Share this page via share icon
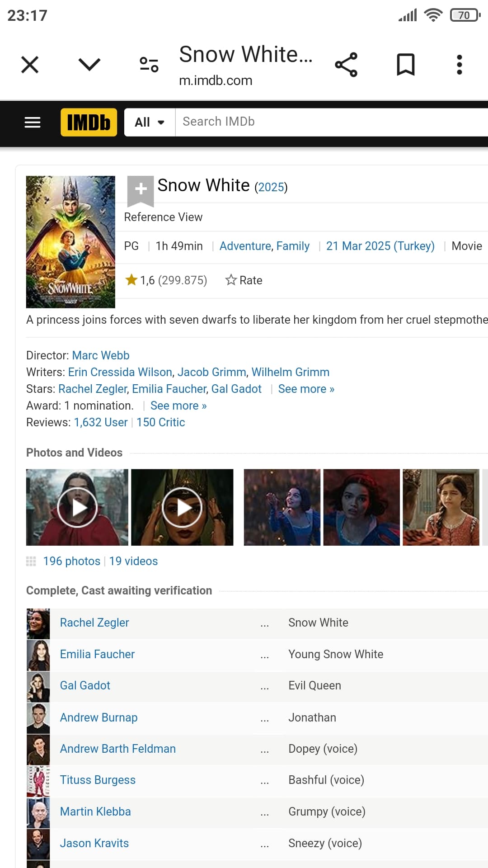Screen dimensions: 488x868 click(346, 65)
